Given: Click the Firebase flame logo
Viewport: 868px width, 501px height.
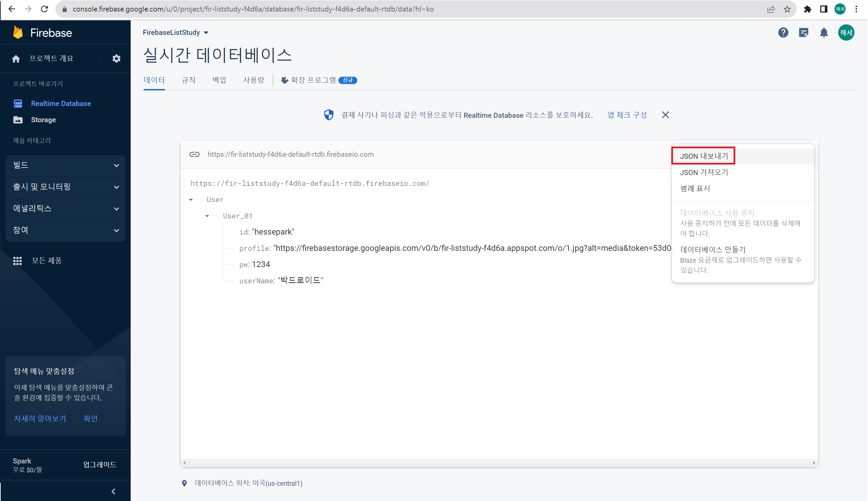Looking at the screenshot, I should pyautogui.click(x=18, y=32).
